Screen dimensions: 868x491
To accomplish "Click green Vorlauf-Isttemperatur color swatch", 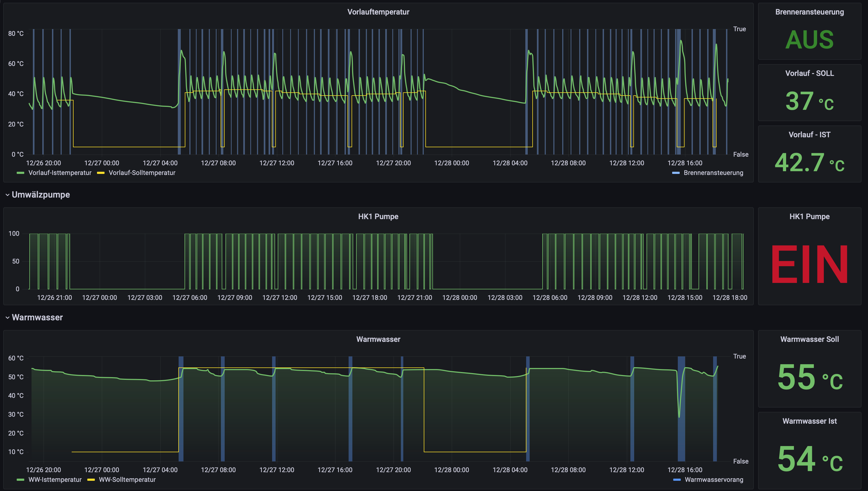I will [20, 173].
